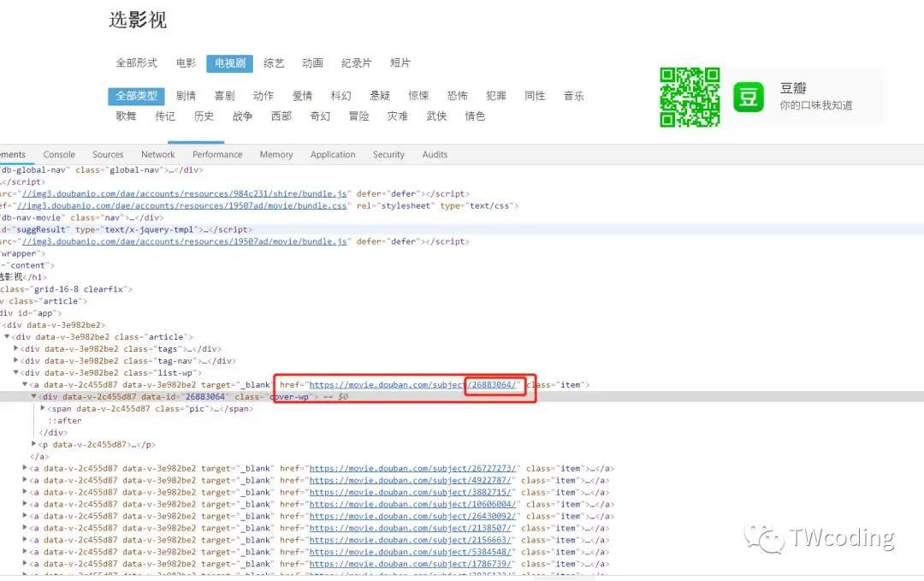Viewport: 924px width, 581px height.
Task: Switch to the Application tab
Action: coord(333,154)
